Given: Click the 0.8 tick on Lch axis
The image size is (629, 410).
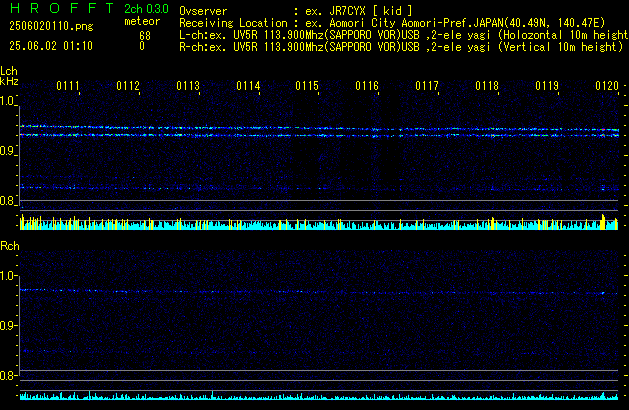Looking at the screenshot, I should click(8, 201).
